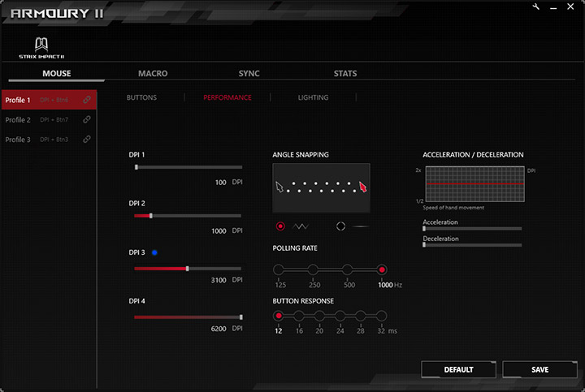This screenshot has width=585, height=392.
Task: Set button response to 20 ms
Action: tap(319, 316)
